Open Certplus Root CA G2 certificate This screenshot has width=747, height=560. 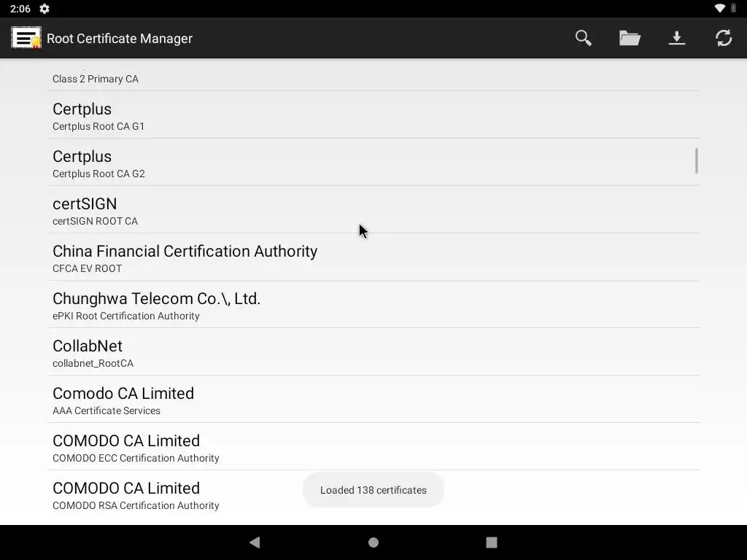pyautogui.click(x=373, y=163)
